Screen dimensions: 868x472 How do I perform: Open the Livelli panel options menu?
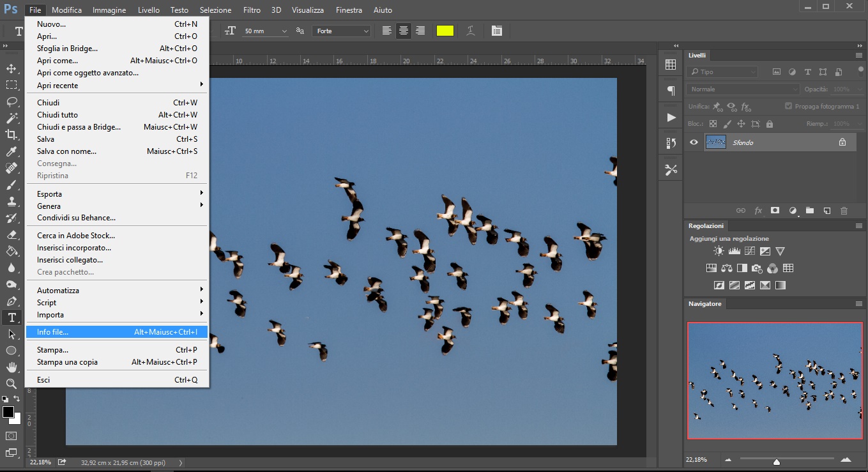coord(859,56)
